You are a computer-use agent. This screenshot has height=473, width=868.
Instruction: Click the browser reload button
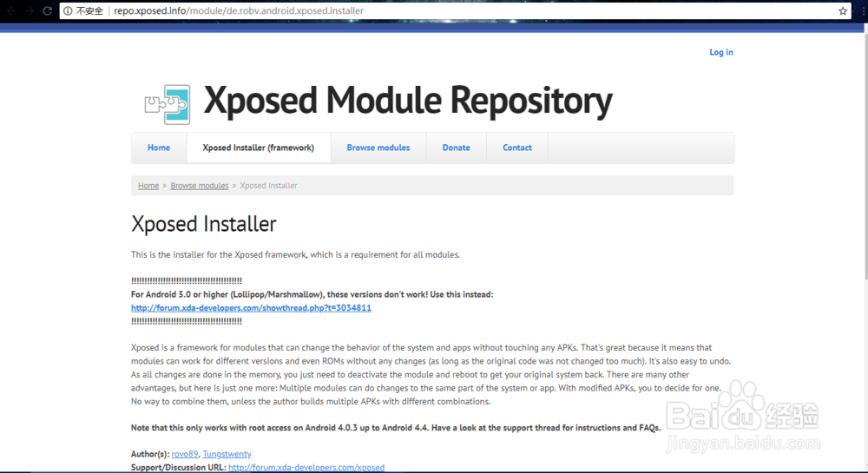point(48,10)
